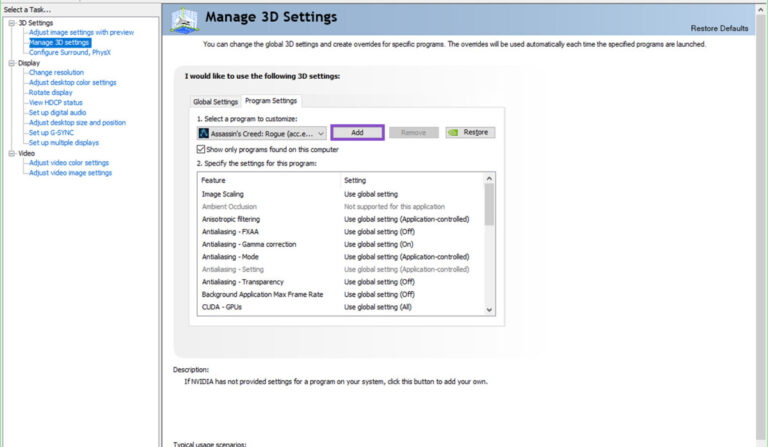Open Set up multiple displays
Screen dimensions: 768x447
point(64,143)
